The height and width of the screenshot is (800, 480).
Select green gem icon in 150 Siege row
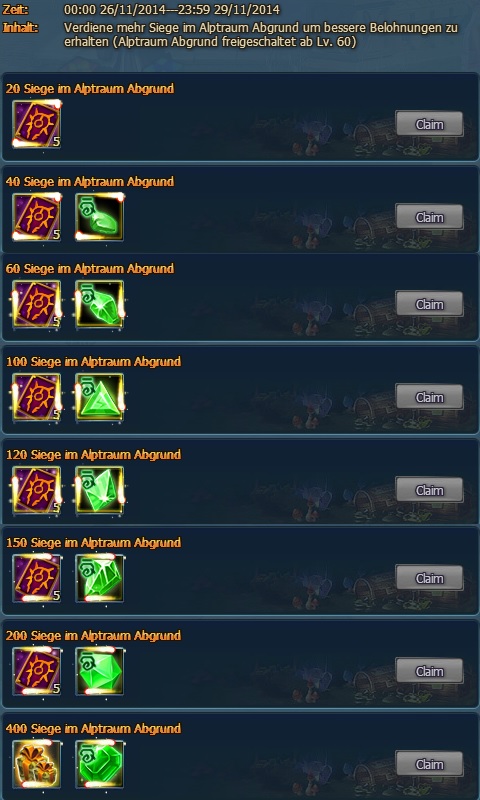(99, 578)
